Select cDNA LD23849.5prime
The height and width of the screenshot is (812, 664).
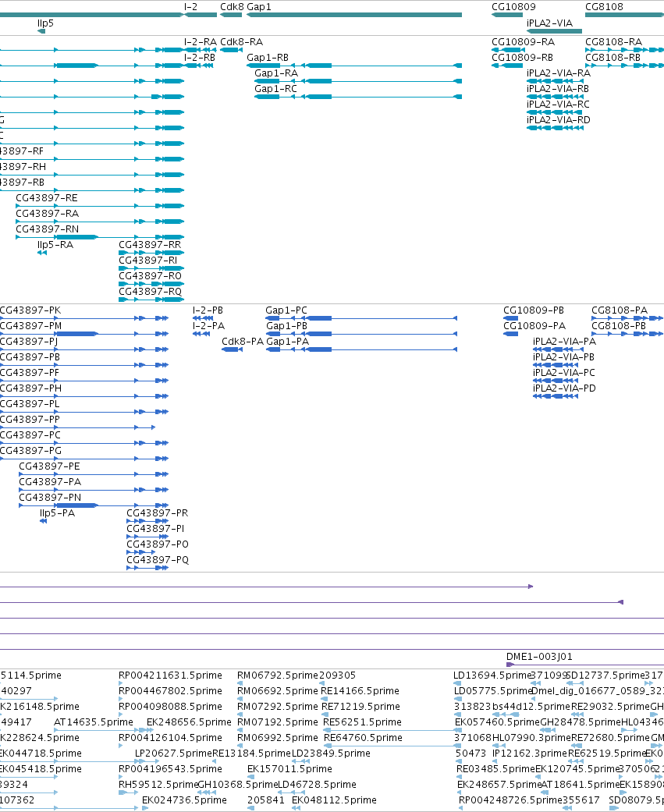pyautogui.click(x=331, y=753)
